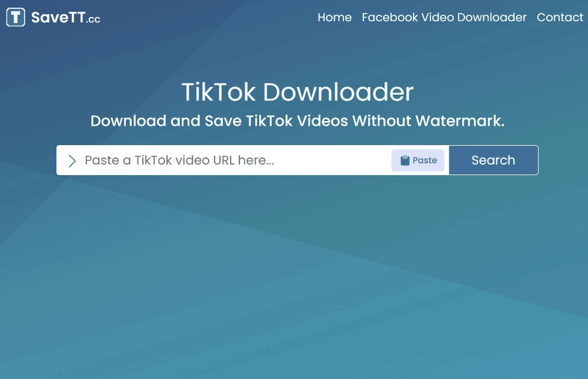Click the word Download in the subtitle
This screenshot has width=588, height=379.
coord(128,120)
